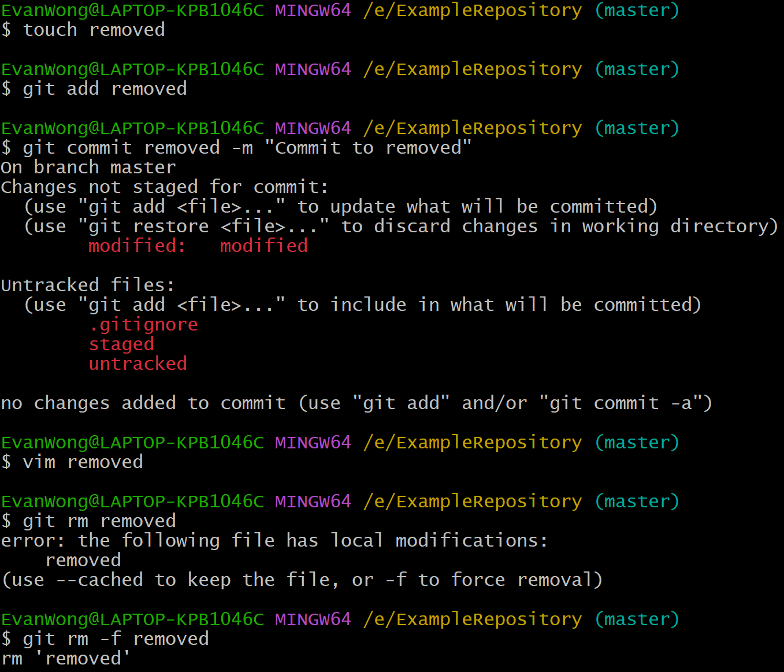Click the 'vim removed' command
The width and height of the screenshot is (784, 672).
83,462
